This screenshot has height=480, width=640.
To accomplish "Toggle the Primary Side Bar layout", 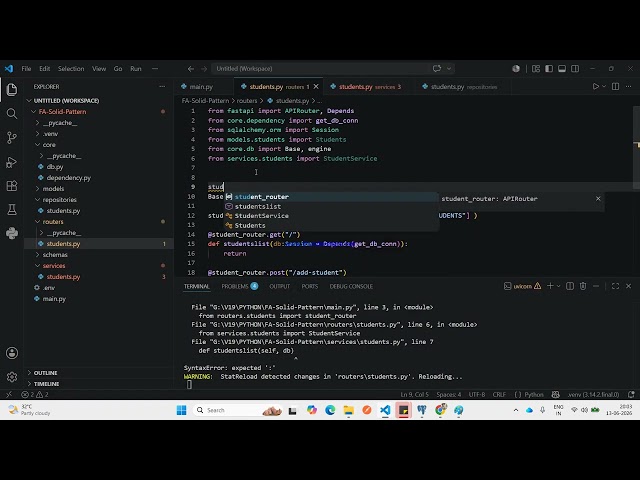I will 549,69.
